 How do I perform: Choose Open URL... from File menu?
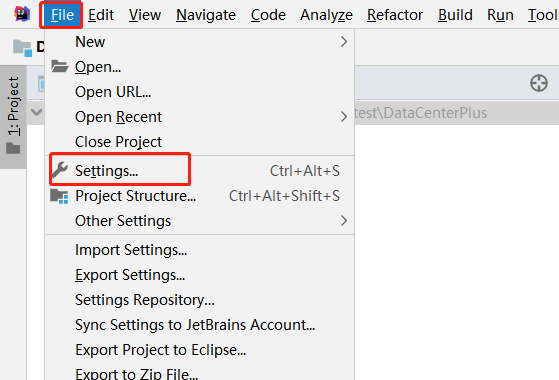click(113, 92)
